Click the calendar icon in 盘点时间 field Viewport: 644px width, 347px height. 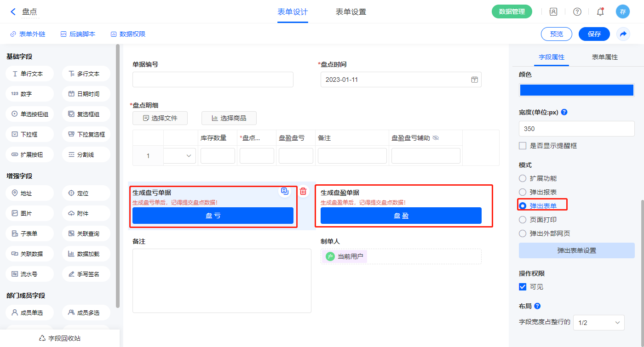point(474,80)
